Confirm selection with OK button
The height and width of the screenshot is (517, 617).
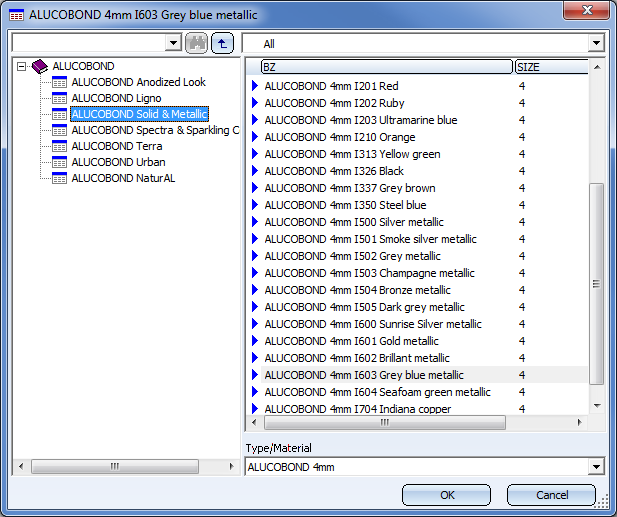(x=447, y=495)
